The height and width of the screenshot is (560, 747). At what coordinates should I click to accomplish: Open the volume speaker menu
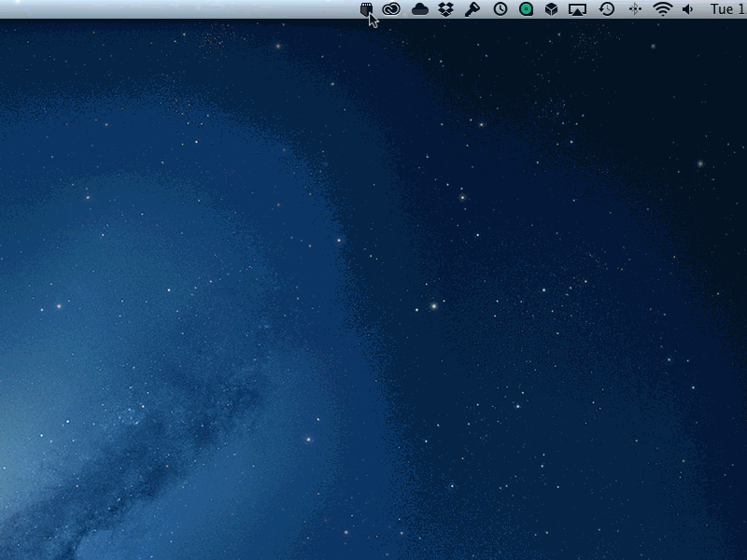pos(688,9)
